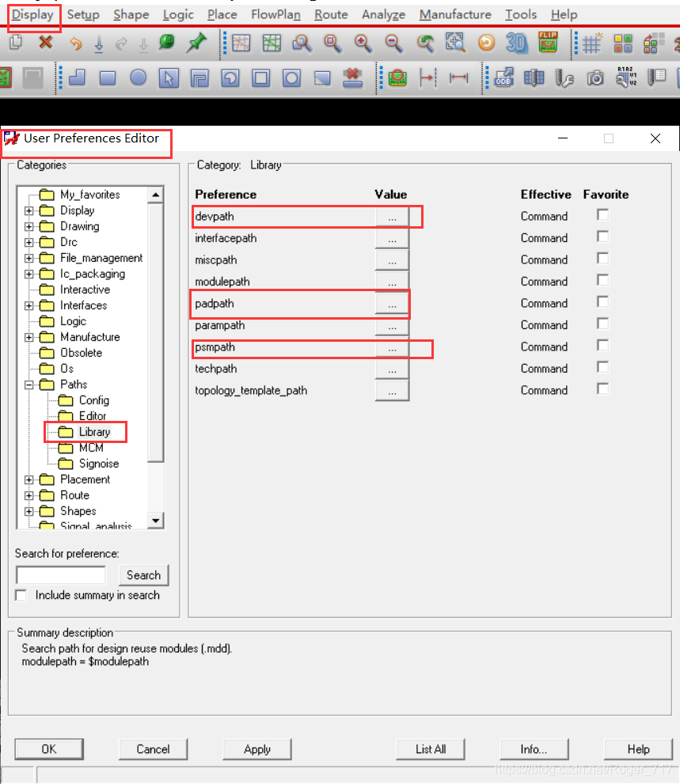Click the Flip Design toolbar icon
Viewport: 680px width, 784px height.
(548, 44)
